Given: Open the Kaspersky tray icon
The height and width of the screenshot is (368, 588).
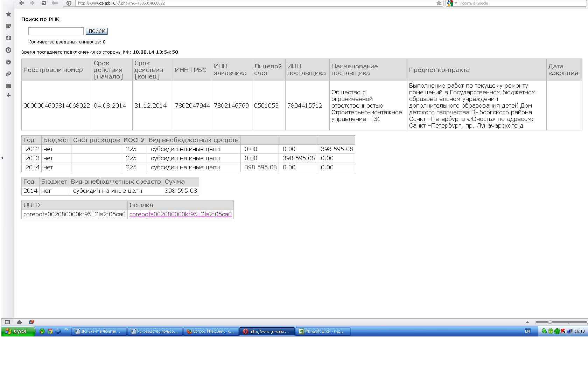Looking at the screenshot, I should tap(563, 331).
